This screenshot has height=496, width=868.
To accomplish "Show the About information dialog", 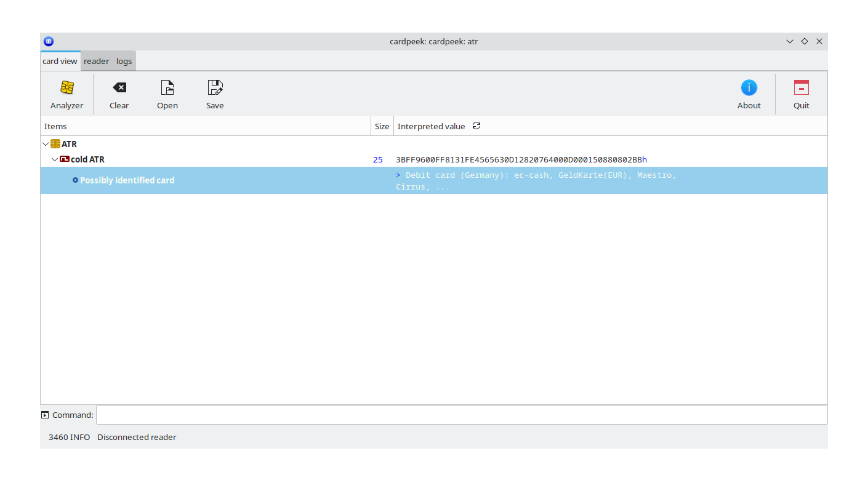I will pos(749,88).
